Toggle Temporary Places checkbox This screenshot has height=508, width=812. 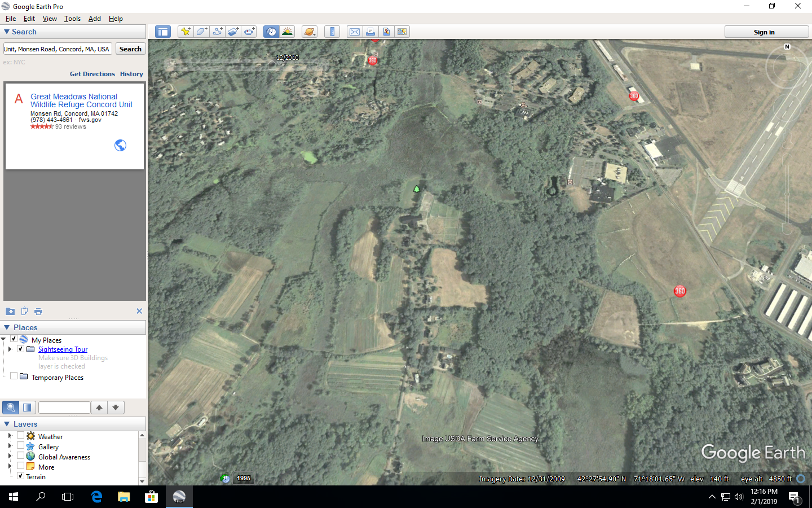pyautogui.click(x=14, y=376)
